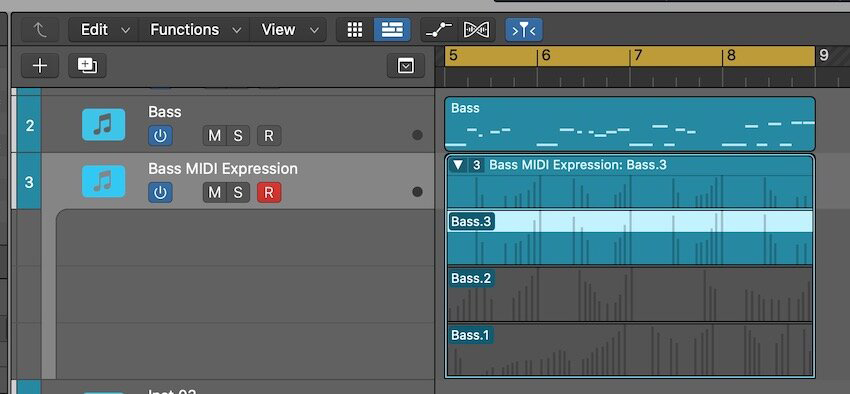Click the back arrow button in toolbar

(40, 30)
